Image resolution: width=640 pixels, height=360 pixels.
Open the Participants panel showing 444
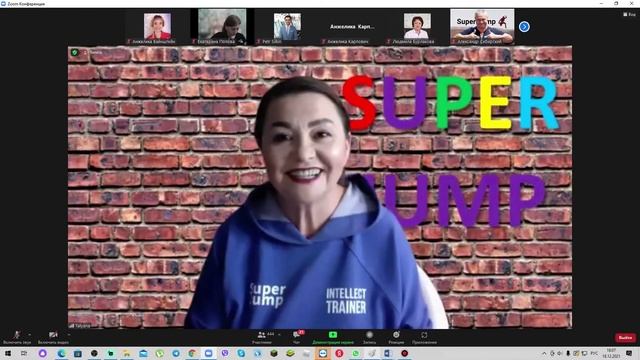click(x=262, y=338)
